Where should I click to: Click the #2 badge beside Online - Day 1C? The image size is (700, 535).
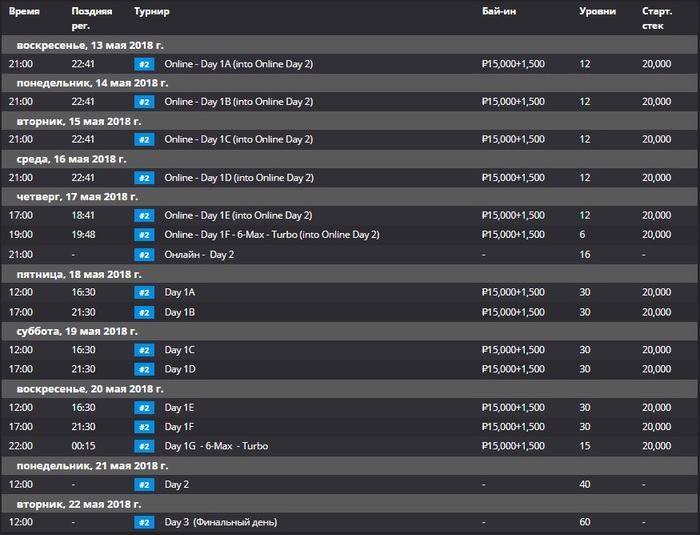click(144, 139)
